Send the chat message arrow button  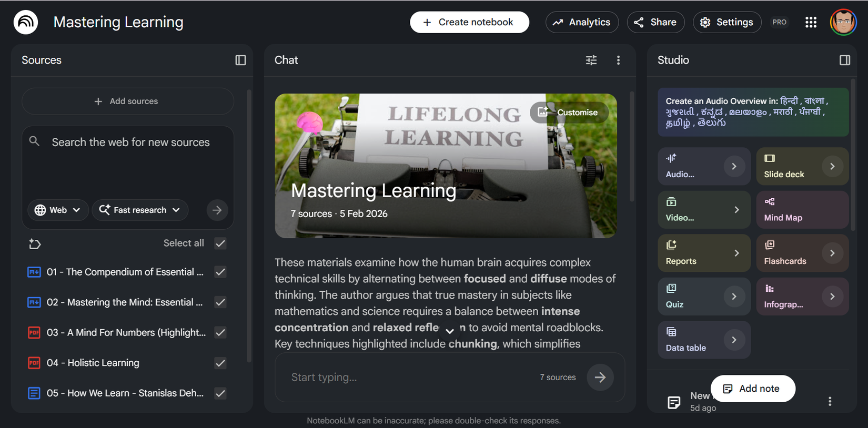click(x=600, y=377)
